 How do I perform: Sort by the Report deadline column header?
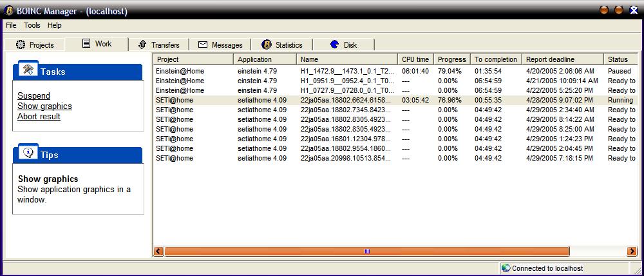pyautogui.click(x=549, y=59)
